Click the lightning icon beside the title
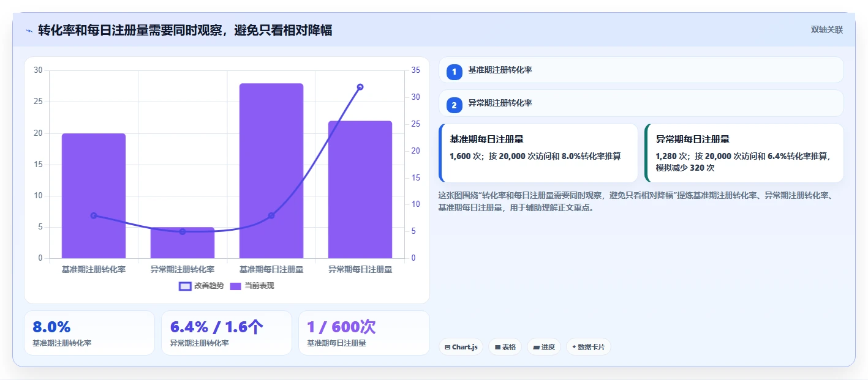868x380 pixels. [29, 31]
